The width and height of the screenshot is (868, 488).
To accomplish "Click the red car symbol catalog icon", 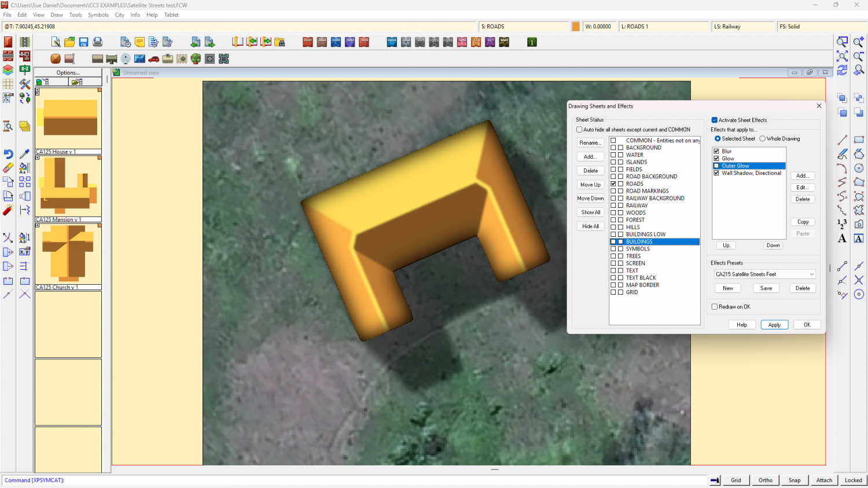I will pos(153,58).
